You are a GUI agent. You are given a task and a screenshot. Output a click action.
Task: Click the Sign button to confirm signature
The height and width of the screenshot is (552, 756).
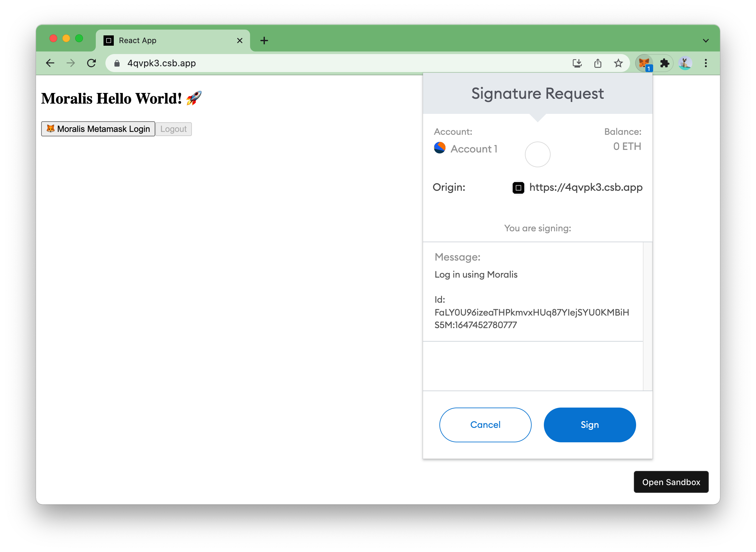[589, 425]
